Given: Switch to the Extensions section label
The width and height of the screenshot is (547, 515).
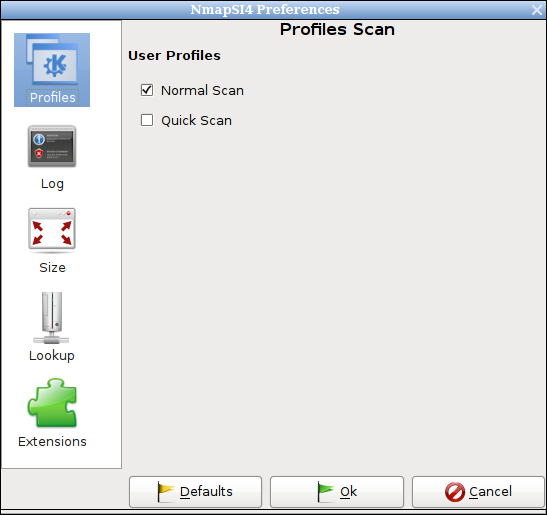Looking at the screenshot, I should [x=52, y=441].
